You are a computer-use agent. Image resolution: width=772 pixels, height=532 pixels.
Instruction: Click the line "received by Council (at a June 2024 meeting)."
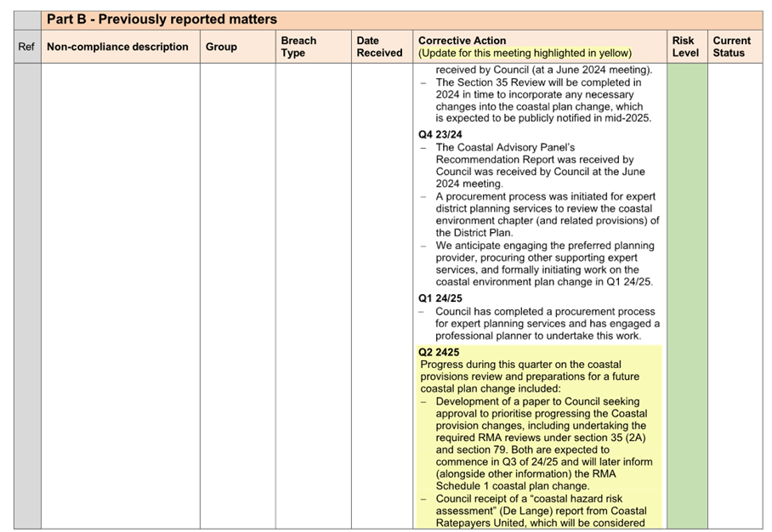click(x=544, y=70)
